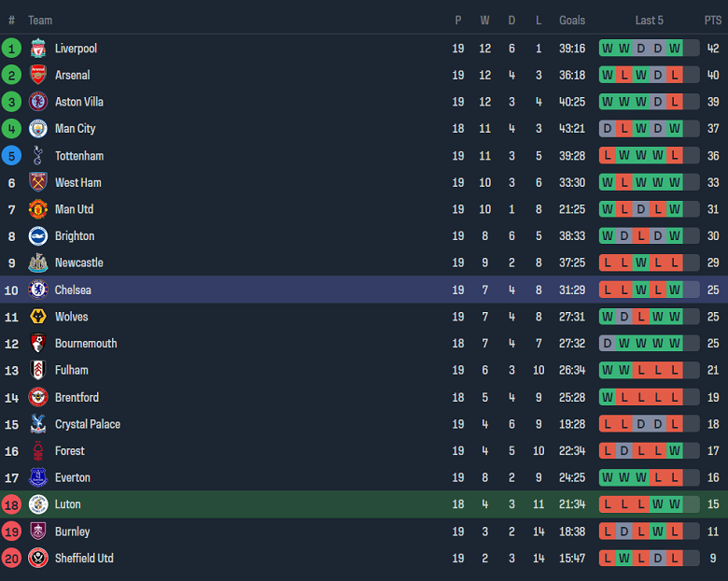This screenshot has width=728, height=581.
Task: Click Man City's first draw form badge
Action: (x=608, y=129)
